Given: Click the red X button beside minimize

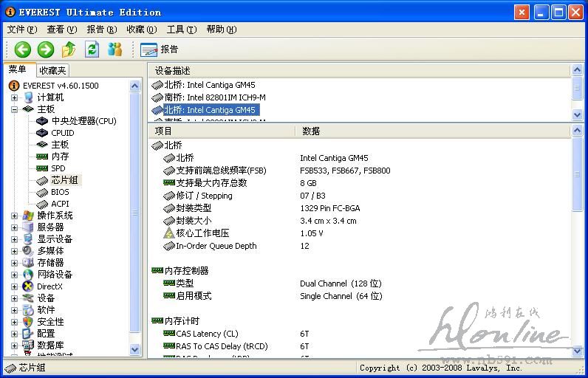Looking at the screenshot, I should click(x=522, y=13).
